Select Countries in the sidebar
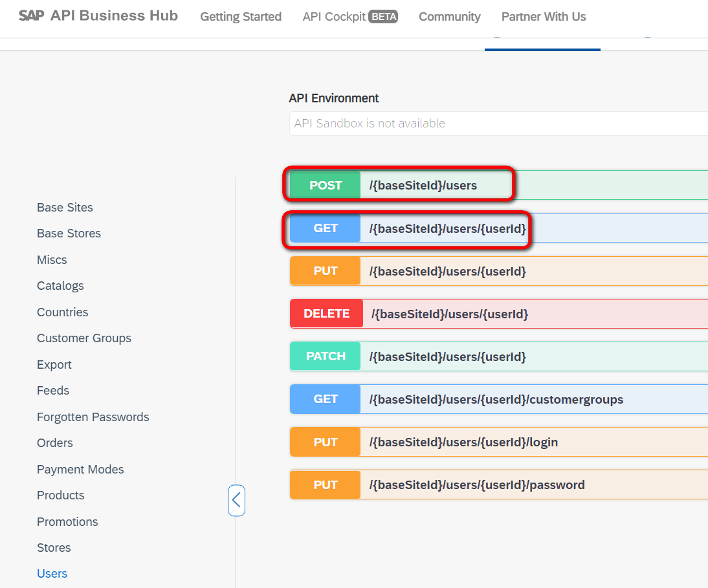The image size is (708, 588). (63, 312)
